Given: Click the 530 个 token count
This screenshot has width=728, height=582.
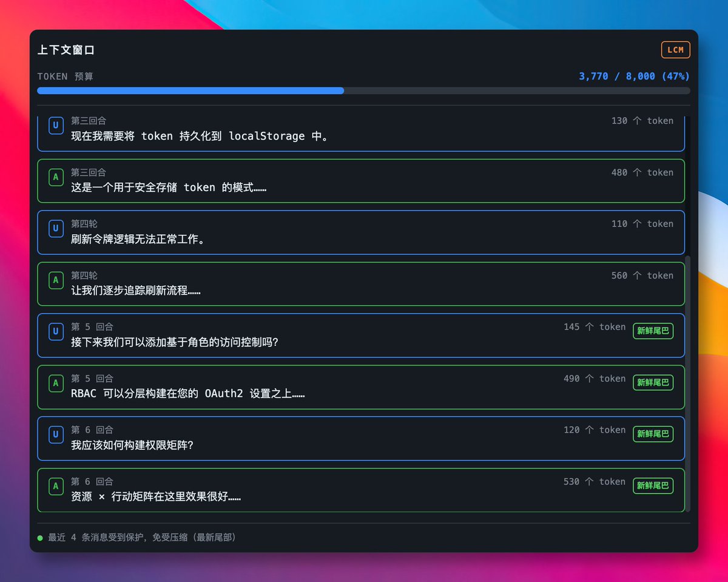Looking at the screenshot, I should coord(595,482).
